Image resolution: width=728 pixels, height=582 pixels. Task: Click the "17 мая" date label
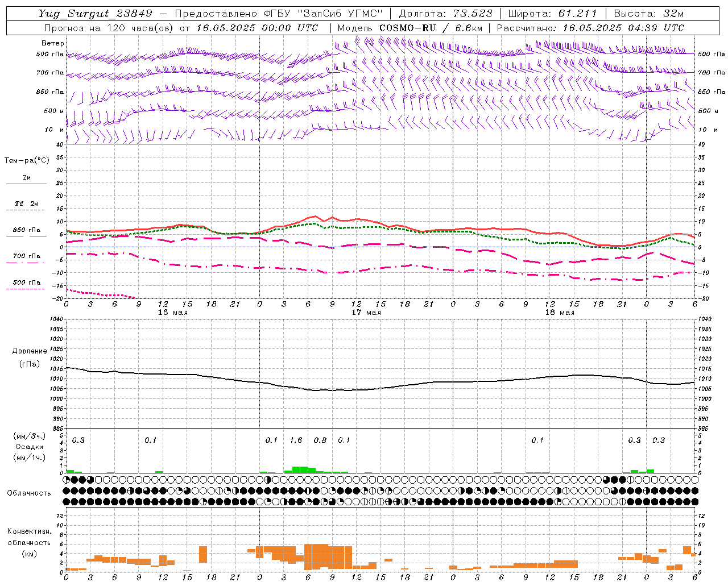(x=366, y=312)
